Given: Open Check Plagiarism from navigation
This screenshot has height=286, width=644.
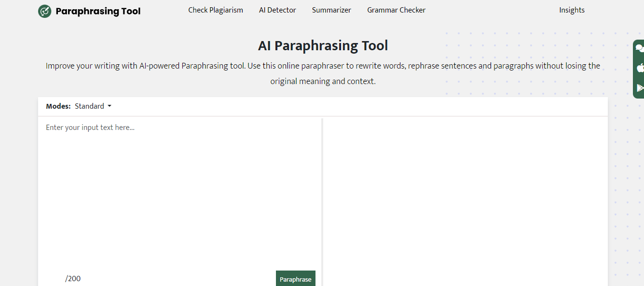Looking at the screenshot, I should (216, 10).
